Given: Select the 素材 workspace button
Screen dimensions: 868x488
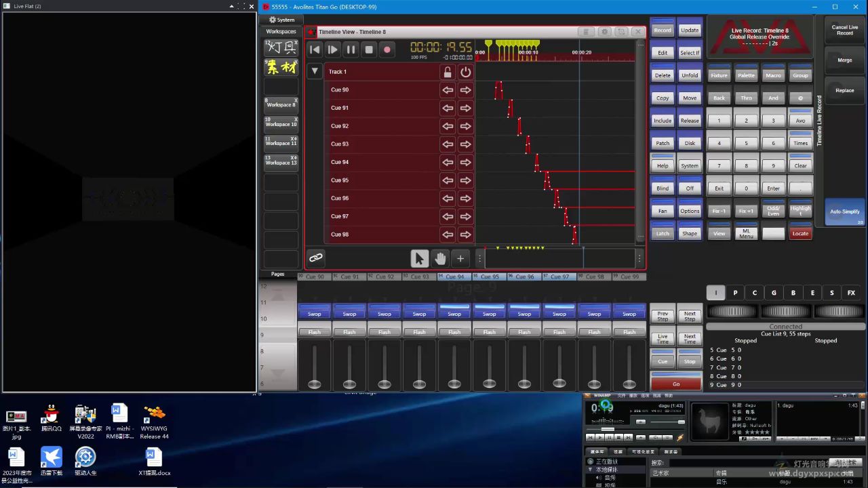Looking at the screenshot, I should [281, 67].
